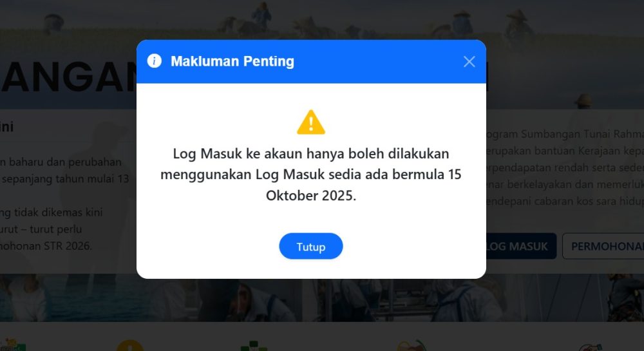
Task: Click the large ANGAN heading behind dialog
Action: [x=68, y=77]
